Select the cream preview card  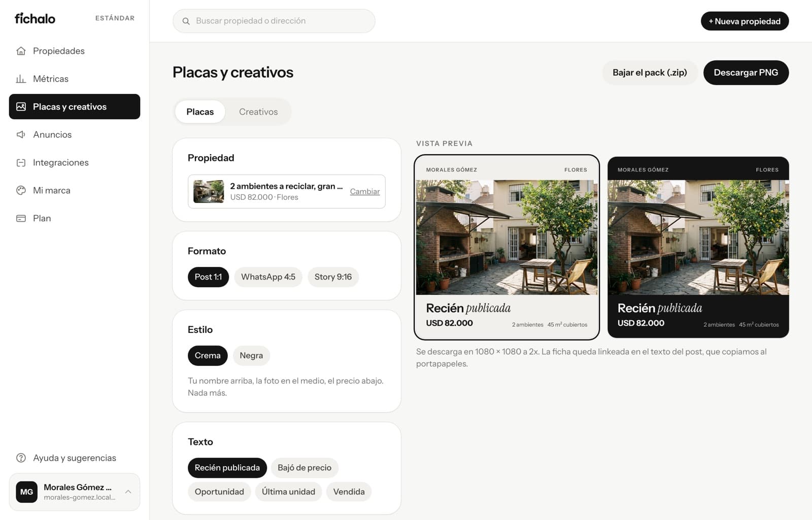pyautogui.click(x=506, y=247)
